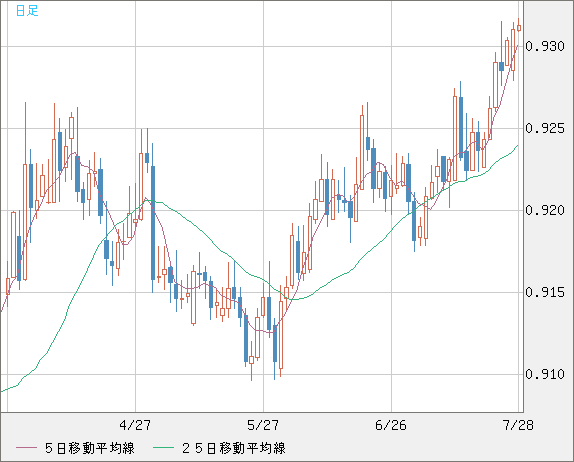Click the 4/27 date axis label

pos(135,425)
